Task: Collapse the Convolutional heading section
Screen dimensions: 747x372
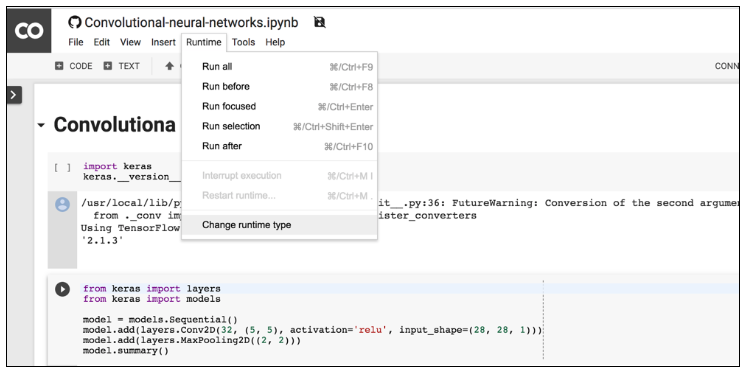Action: 41,125
